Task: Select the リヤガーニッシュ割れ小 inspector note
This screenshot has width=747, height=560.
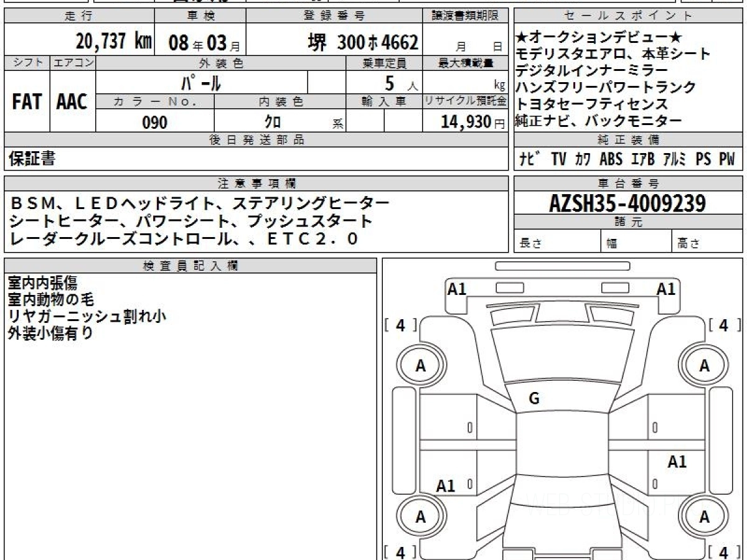Action: 87,317
